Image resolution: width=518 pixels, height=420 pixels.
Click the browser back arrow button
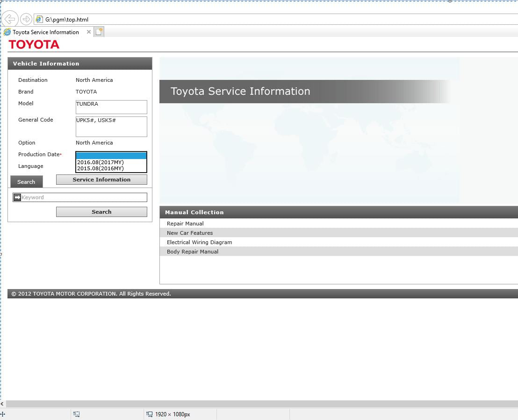10,19
